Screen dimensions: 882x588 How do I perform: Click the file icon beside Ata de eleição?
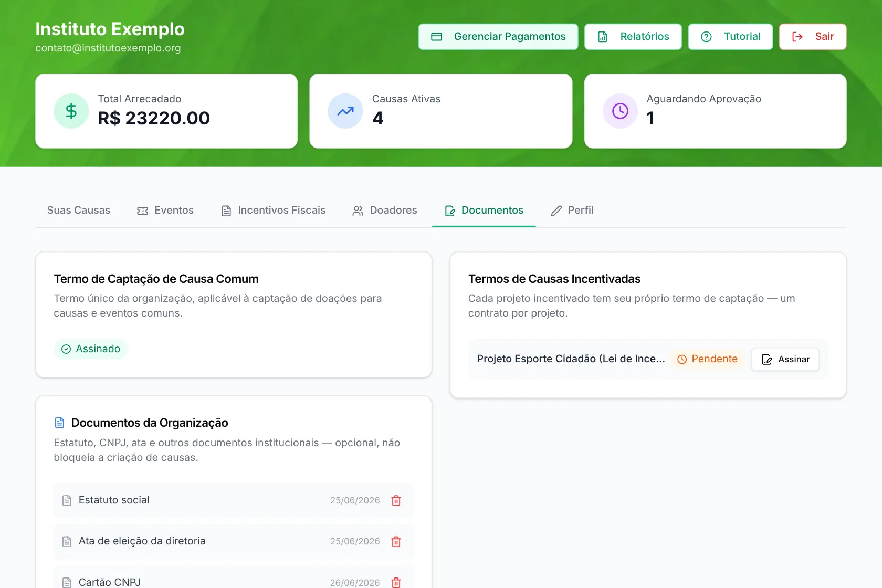click(67, 541)
